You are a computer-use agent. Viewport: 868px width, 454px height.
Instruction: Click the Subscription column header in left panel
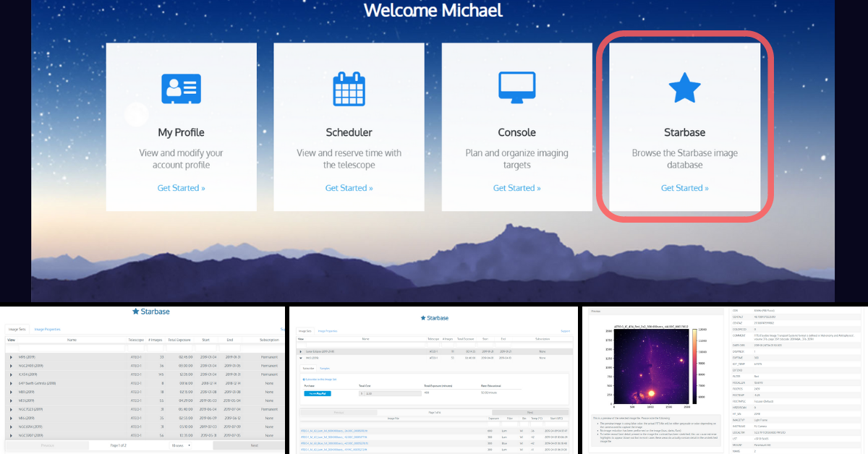269,340
